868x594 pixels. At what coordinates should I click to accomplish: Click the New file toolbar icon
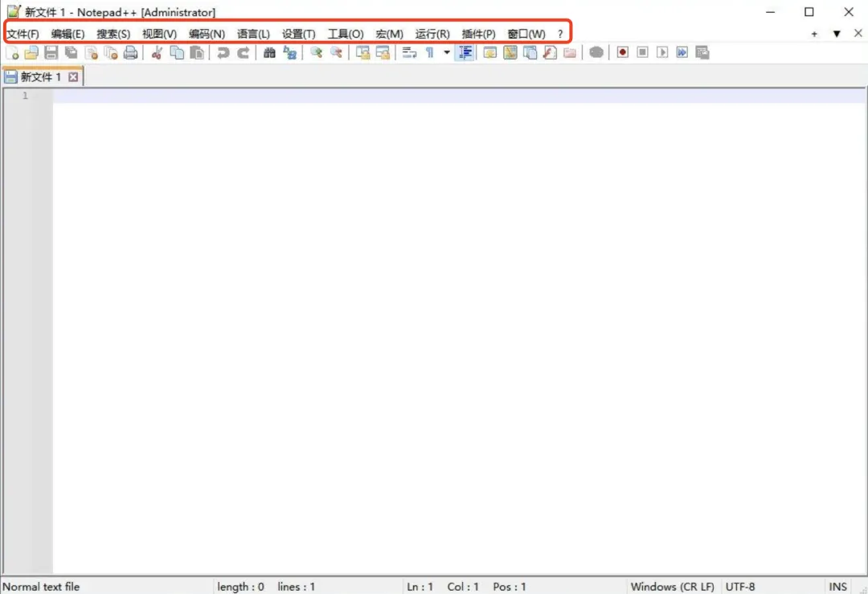[x=12, y=52]
